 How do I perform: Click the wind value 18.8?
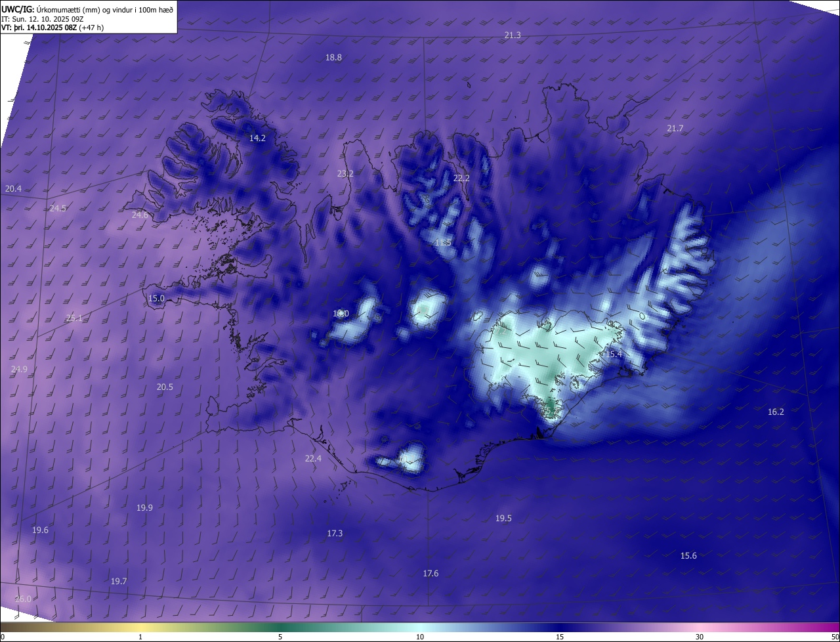333,57
